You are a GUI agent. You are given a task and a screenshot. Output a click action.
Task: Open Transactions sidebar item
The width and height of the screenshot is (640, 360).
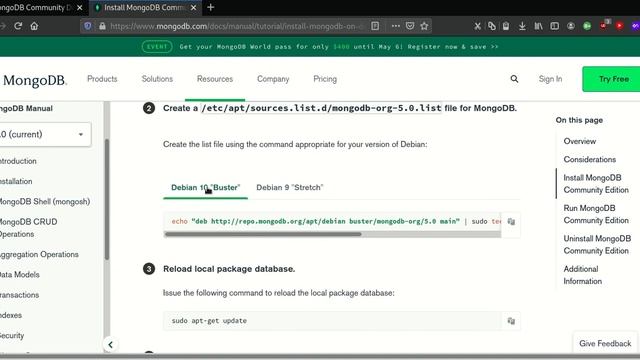click(x=20, y=295)
